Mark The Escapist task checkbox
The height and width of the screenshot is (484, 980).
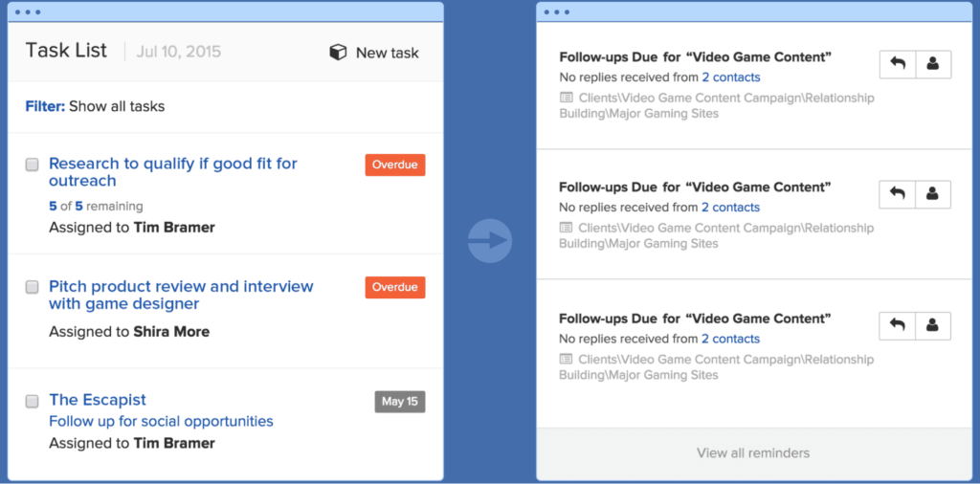click(32, 402)
